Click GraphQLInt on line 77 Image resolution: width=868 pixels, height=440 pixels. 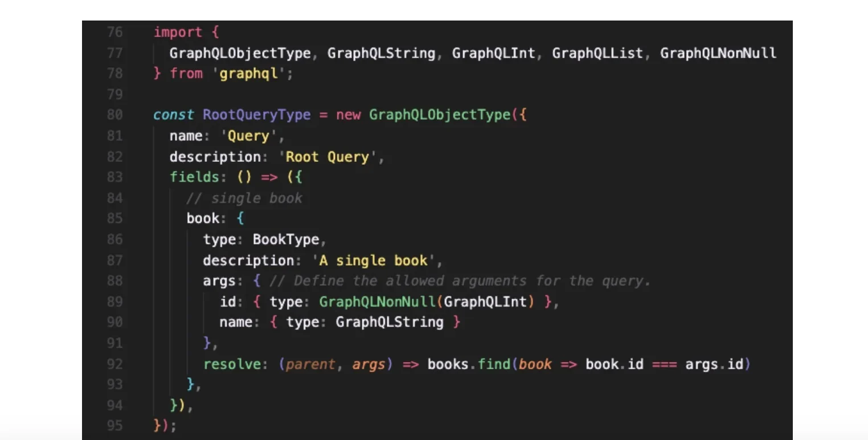point(493,53)
